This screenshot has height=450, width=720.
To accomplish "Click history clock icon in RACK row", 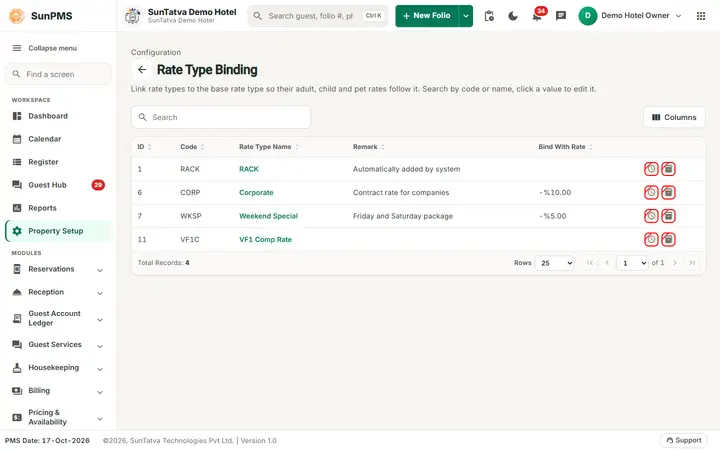I will (x=651, y=169).
